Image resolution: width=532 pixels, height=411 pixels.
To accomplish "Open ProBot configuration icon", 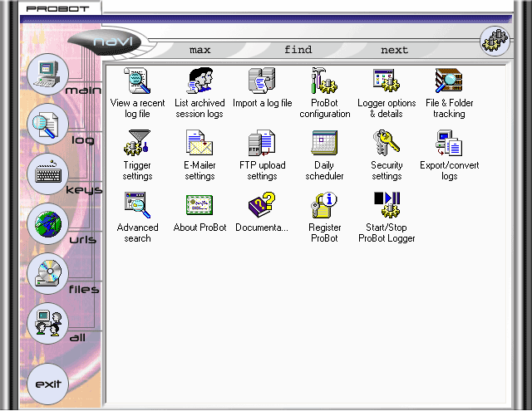I will 324,81.
